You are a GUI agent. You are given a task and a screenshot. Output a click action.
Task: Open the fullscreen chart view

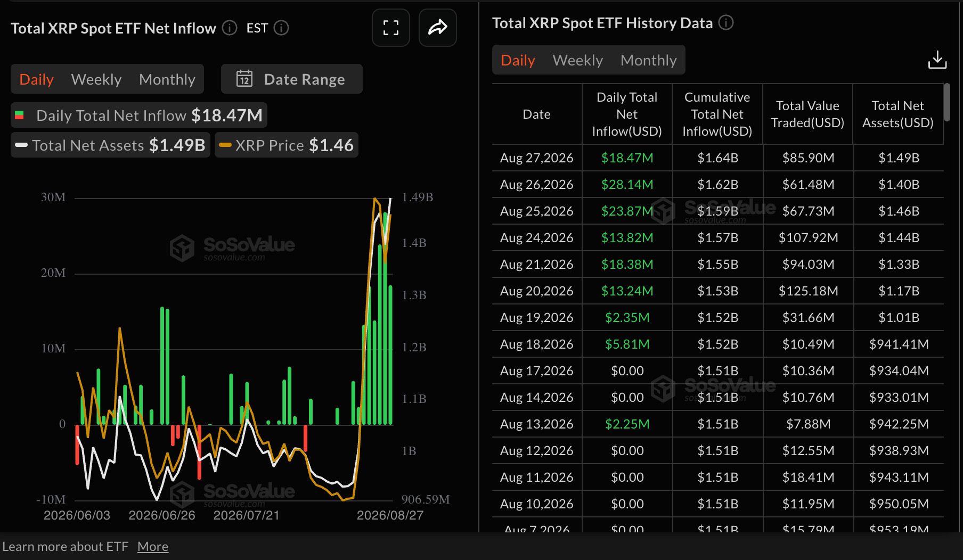coord(391,28)
